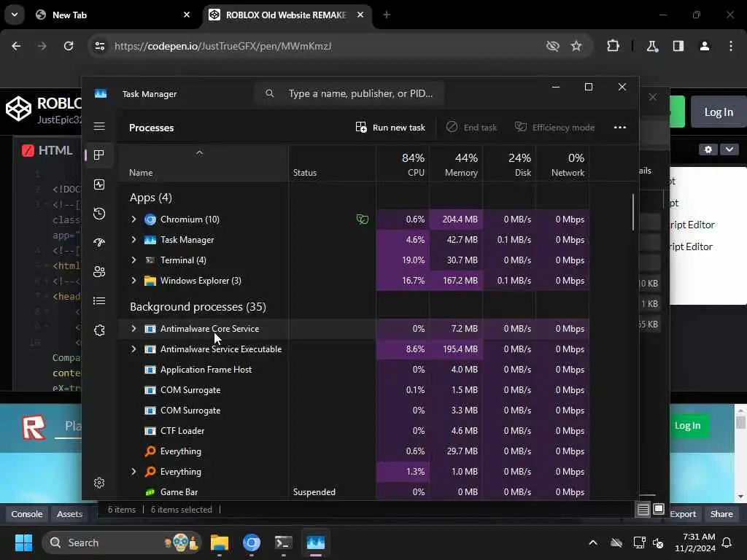This screenshot has width=747, height=560.
Task: Open the Performance page icon in sidebar
Action: point(99,184)
